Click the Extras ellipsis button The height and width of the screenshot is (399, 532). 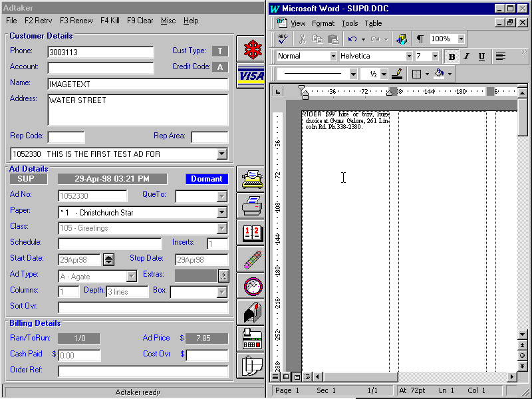(223, 276)
